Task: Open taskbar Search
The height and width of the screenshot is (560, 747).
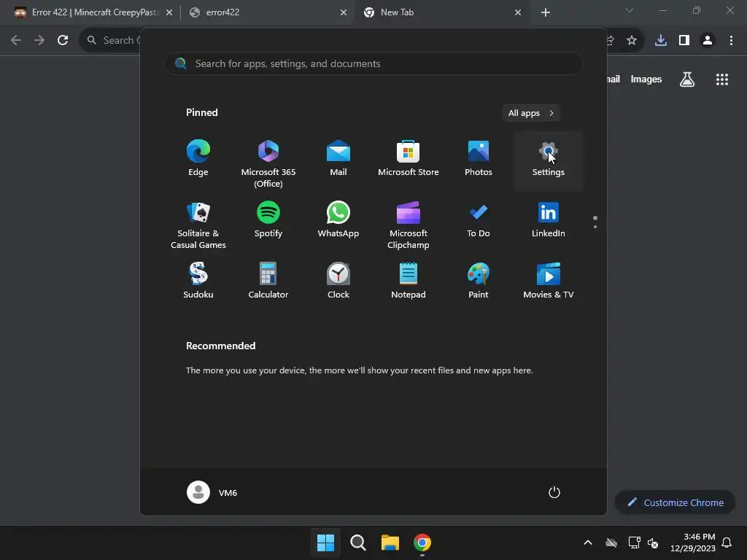Action: click(x=357, y=542)
